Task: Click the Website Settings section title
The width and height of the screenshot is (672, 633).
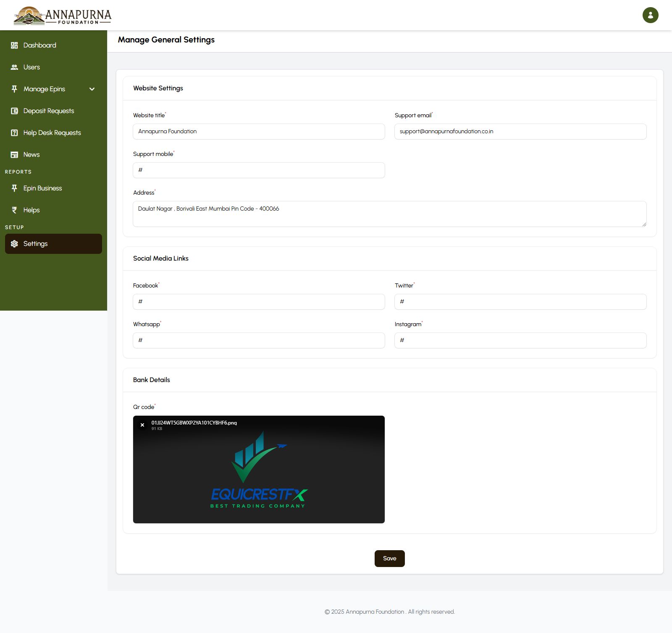Action: point(158,88)
